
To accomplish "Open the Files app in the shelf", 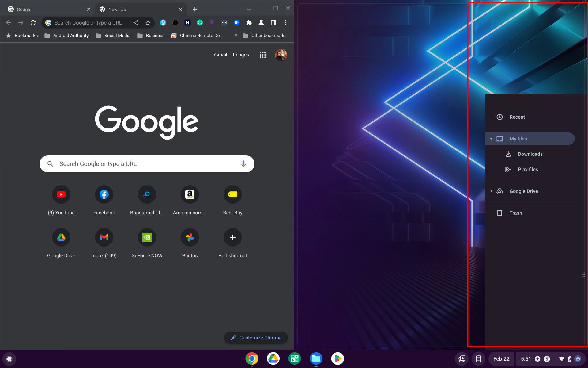I will tap(316, 358).
